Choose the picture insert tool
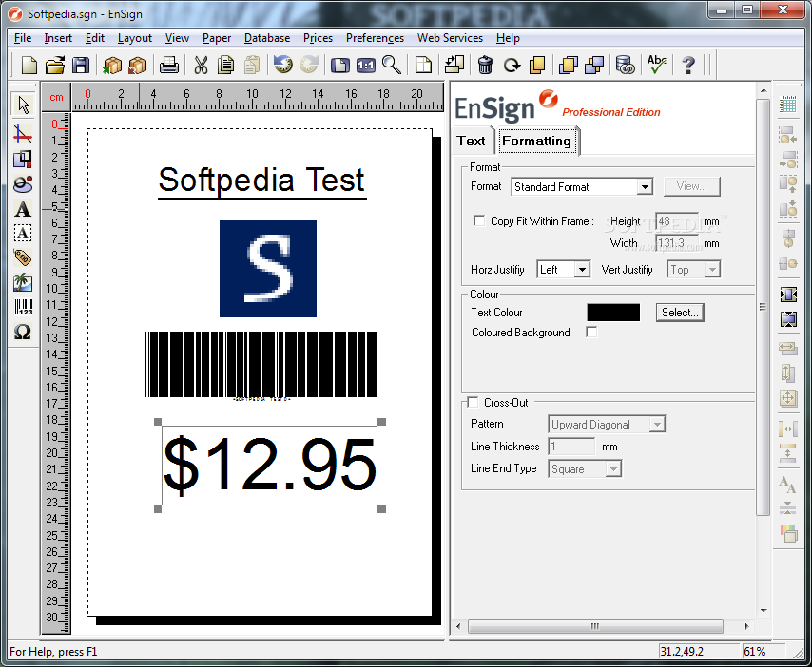Viewport: 812px width, 667px height. click(22, 282)
